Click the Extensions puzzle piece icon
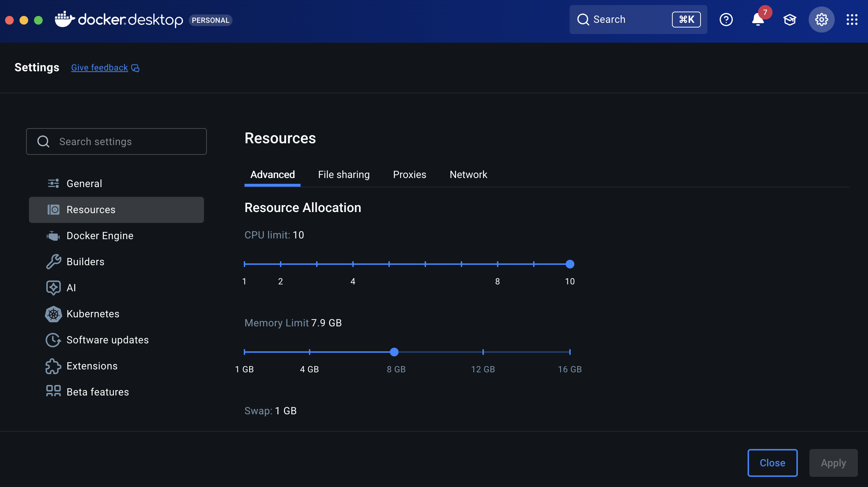868x487 pixels. 53,366
